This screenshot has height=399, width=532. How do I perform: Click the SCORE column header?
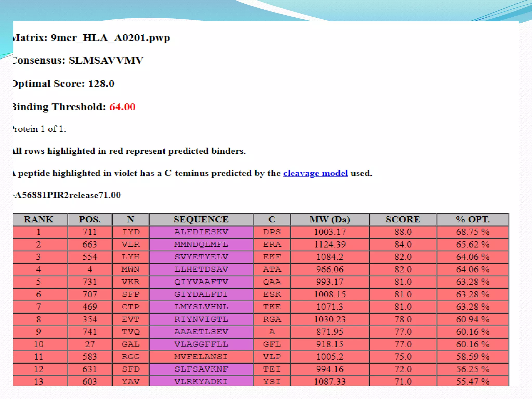tap(403, 220)
